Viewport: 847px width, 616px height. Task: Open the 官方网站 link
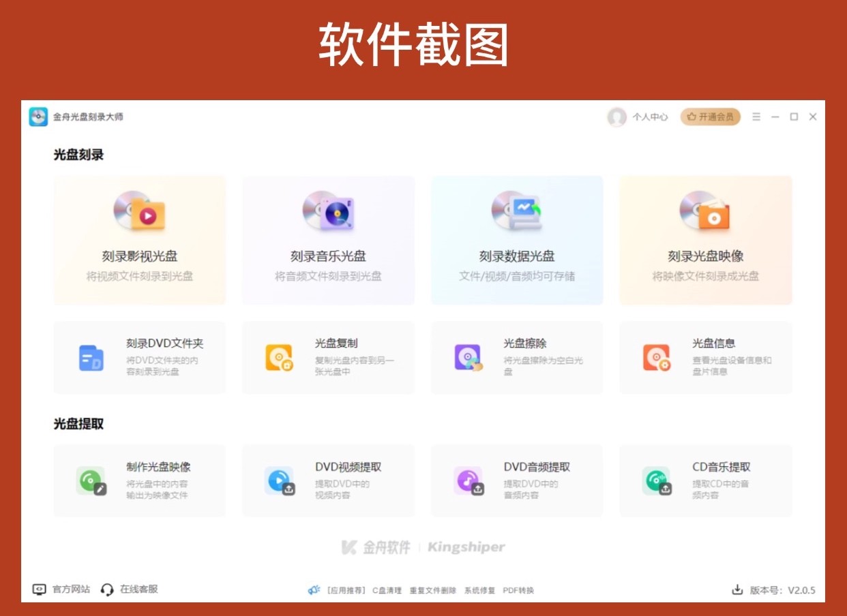pos(71,589)
